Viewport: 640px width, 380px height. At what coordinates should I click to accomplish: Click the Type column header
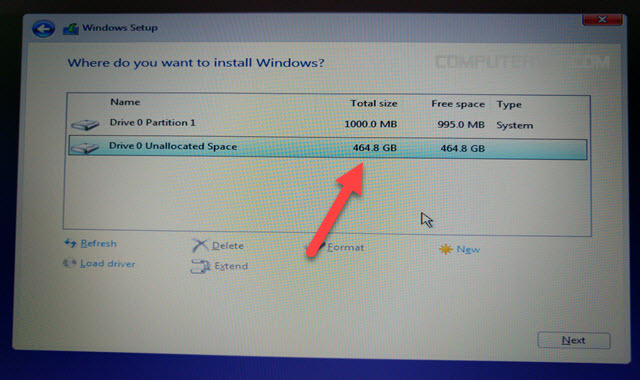coord(509,104)
